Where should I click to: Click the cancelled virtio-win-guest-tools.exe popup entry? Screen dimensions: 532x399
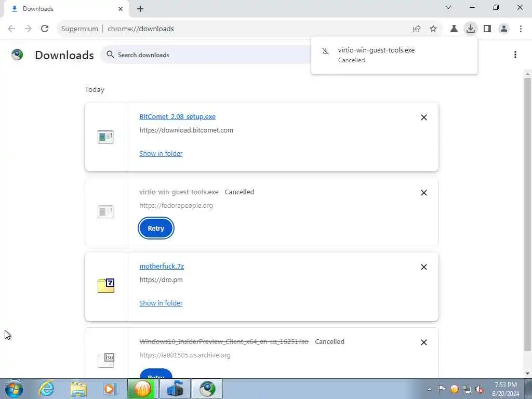(394, 55)
